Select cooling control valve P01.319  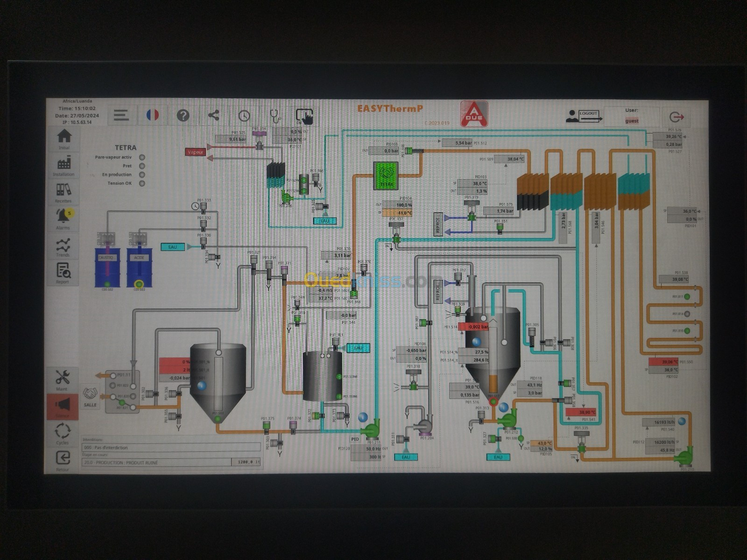(472, 211)
